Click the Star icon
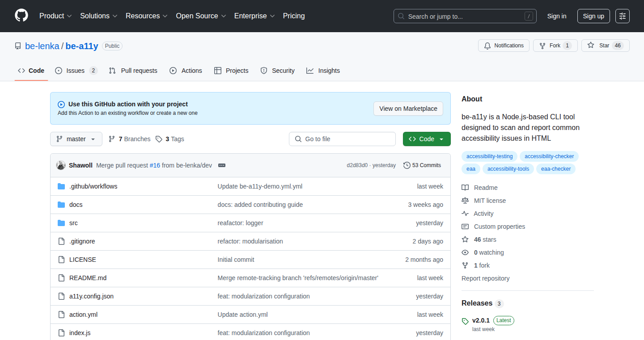644x340 pixels. click(591, 46)
